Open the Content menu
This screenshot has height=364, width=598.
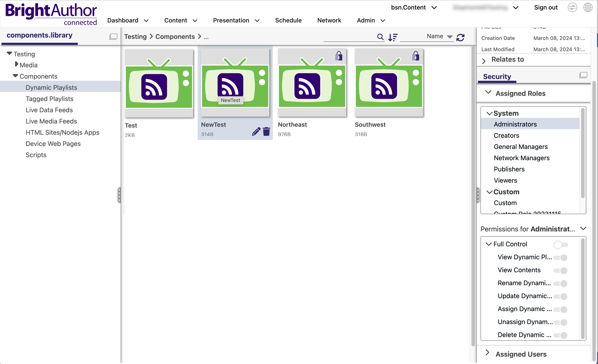(181, 20)
